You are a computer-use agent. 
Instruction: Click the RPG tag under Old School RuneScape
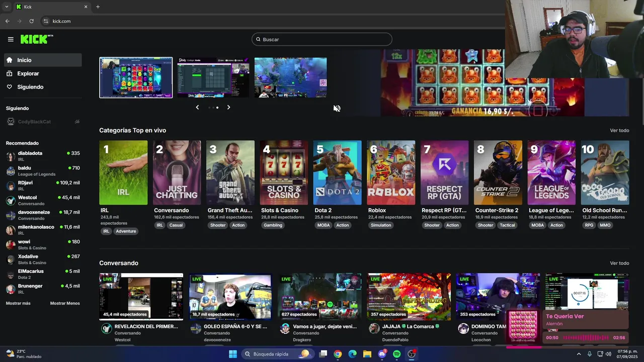coord(589,225)
